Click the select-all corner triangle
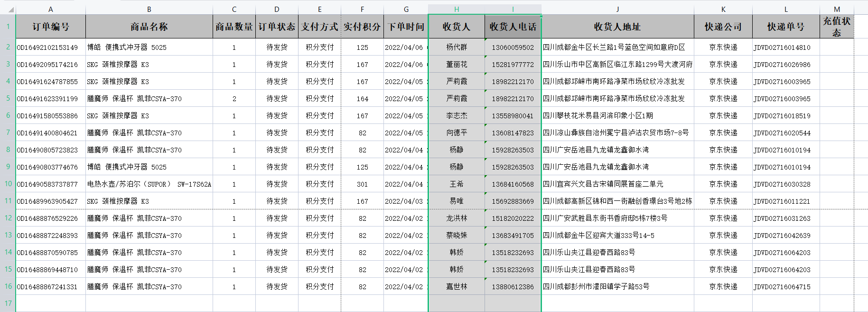This screenshot has height=312, width=868. [10, 10]
